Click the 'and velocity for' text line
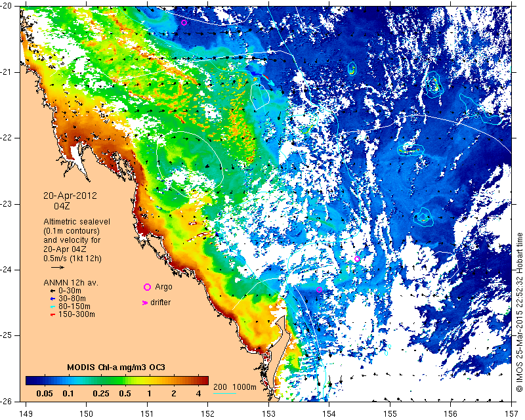 coord(72,240)
